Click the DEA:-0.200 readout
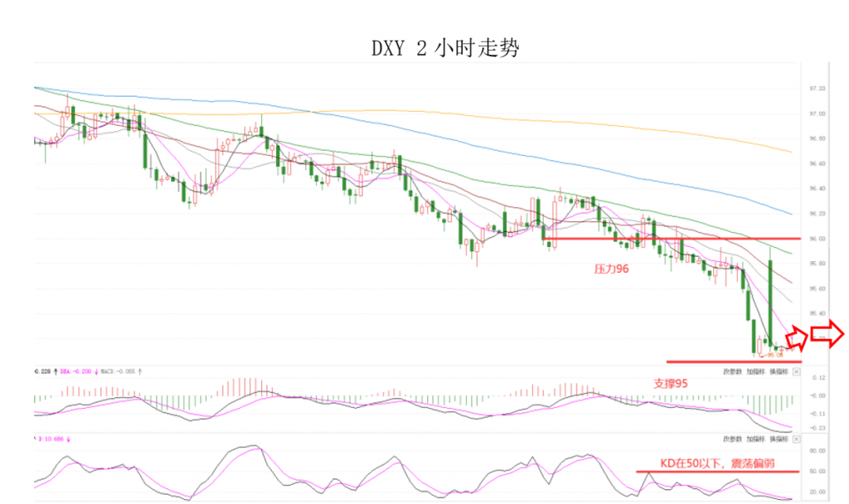849x504 pixels. [75, 371]
